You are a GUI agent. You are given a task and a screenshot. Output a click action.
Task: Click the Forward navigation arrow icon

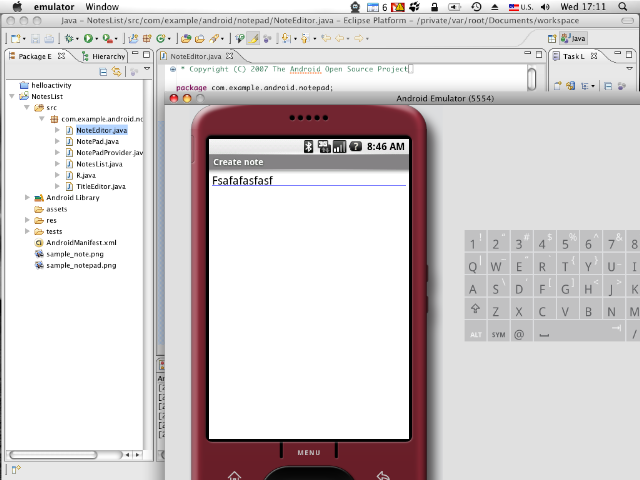point(358,38)
